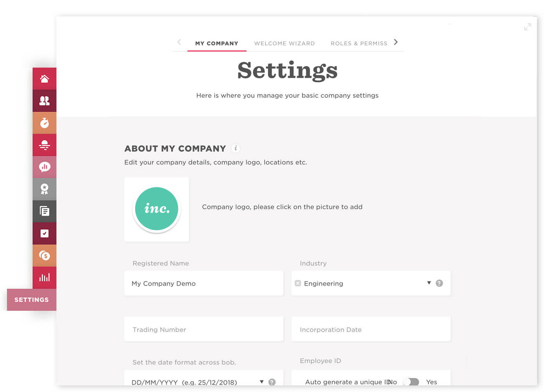
Task: Switch to Roles & Permissions tab
Action: 359,43
